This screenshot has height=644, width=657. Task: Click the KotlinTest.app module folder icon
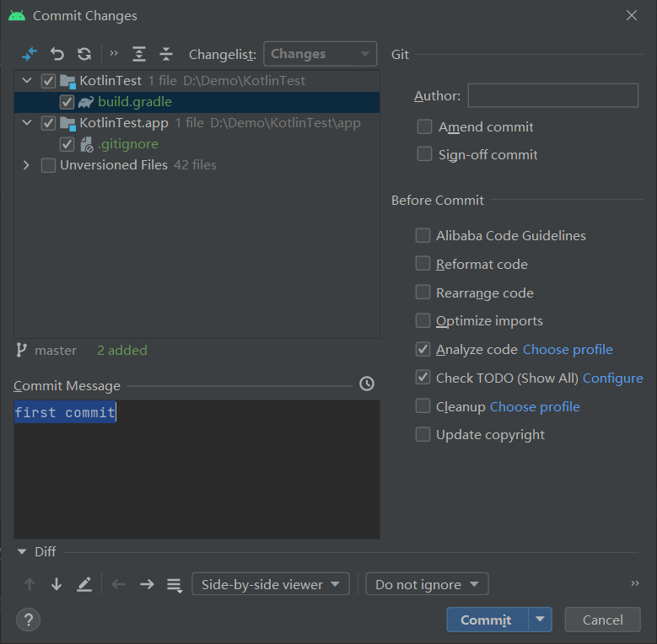coord(67,123)
